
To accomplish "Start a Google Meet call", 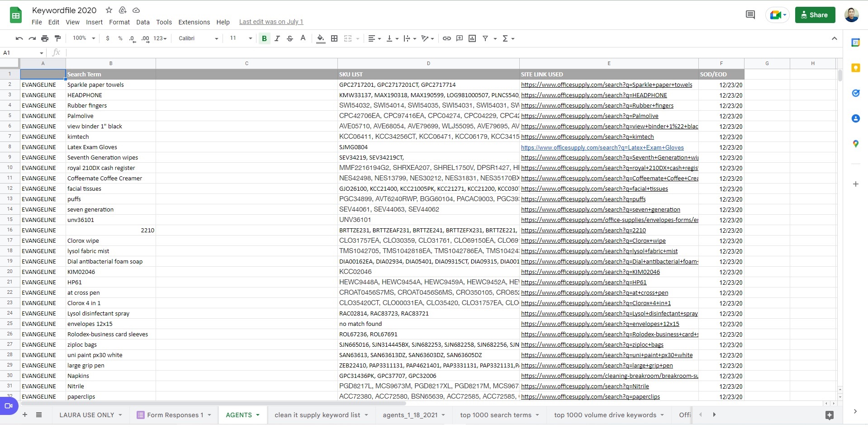I will click(778, 15).
